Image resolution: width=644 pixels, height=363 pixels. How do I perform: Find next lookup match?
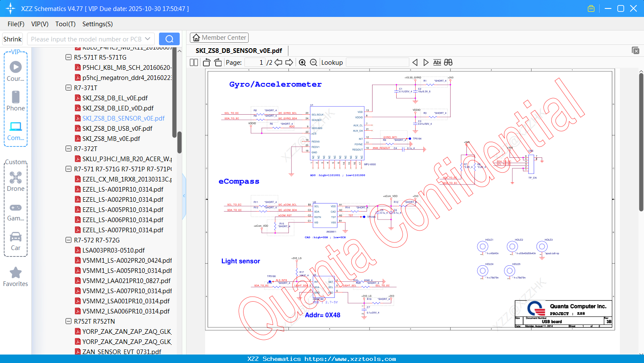426,63
